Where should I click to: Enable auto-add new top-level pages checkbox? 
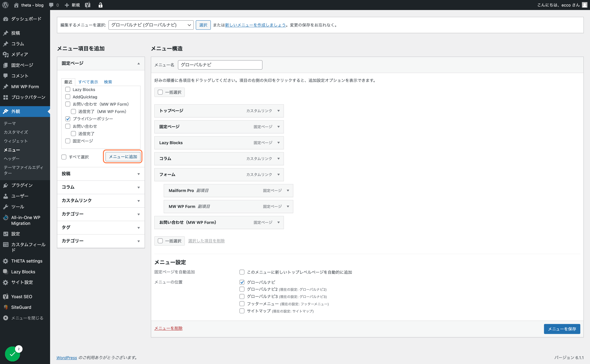pyautogui.click(x=242, y=272)
